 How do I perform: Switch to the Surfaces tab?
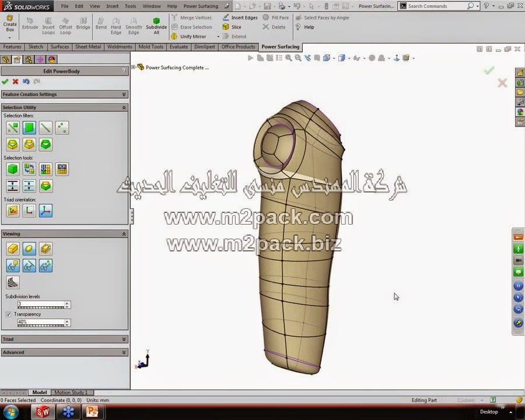click(x=60, y=47)
